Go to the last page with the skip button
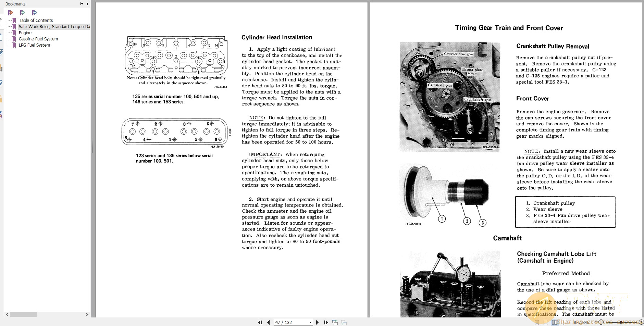Screen dimensions: 644x326 [326, 322]
